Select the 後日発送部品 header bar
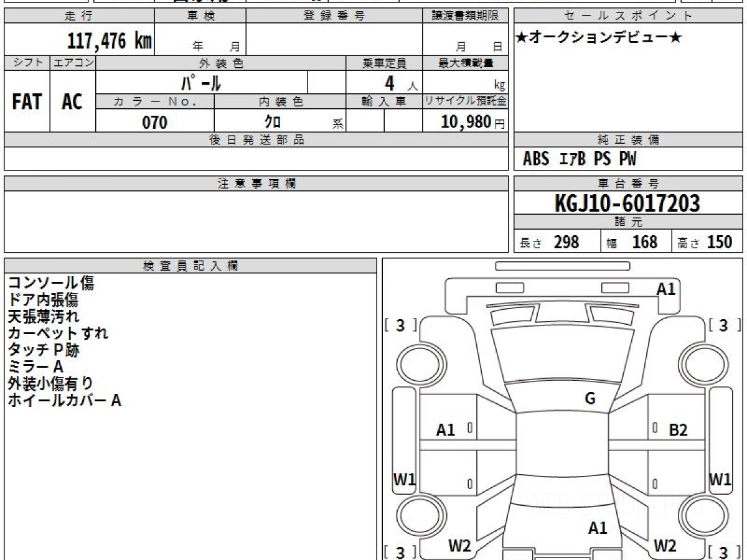747x560 pixels. click(256, 140)
